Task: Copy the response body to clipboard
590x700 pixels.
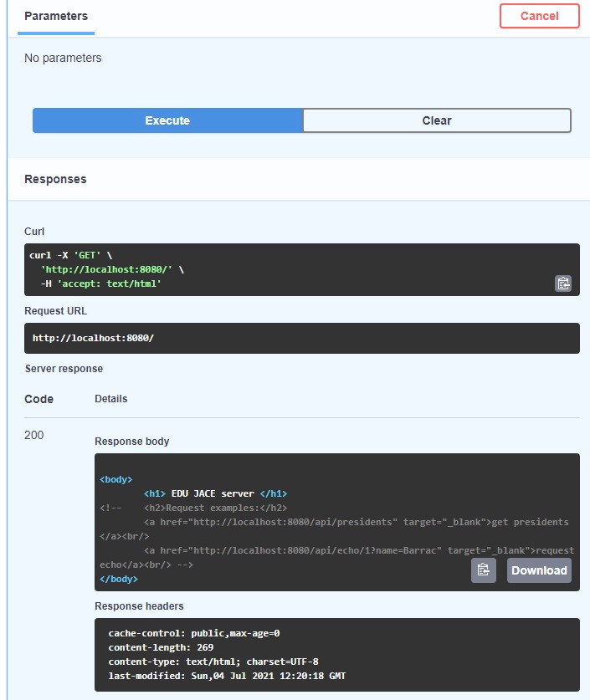Action: click(x=483, y=570)
